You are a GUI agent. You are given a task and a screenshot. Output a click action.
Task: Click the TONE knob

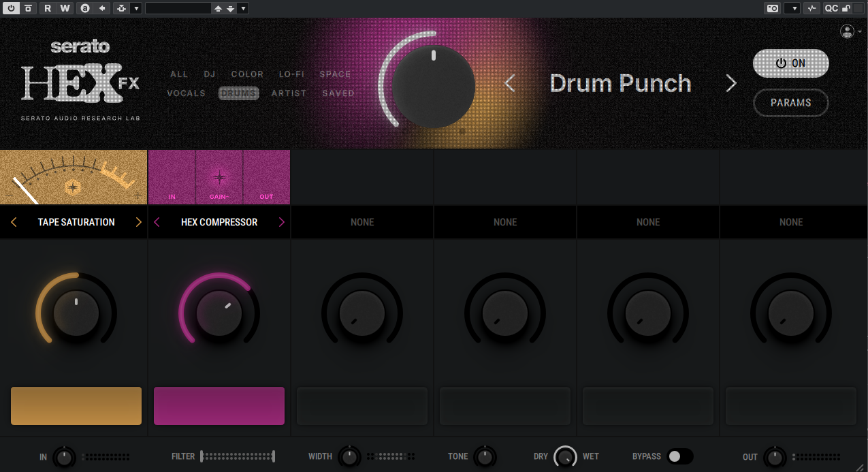pos(485,457)
